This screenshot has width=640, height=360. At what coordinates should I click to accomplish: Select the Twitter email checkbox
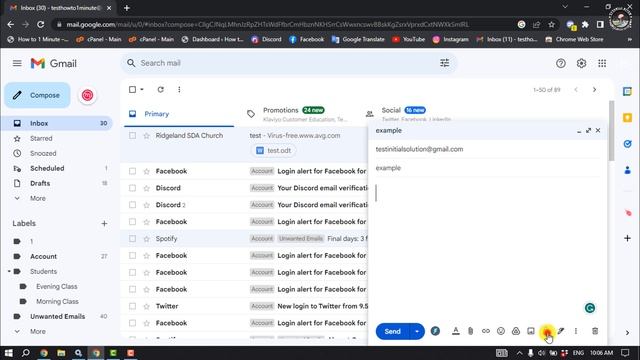[132, 306]
